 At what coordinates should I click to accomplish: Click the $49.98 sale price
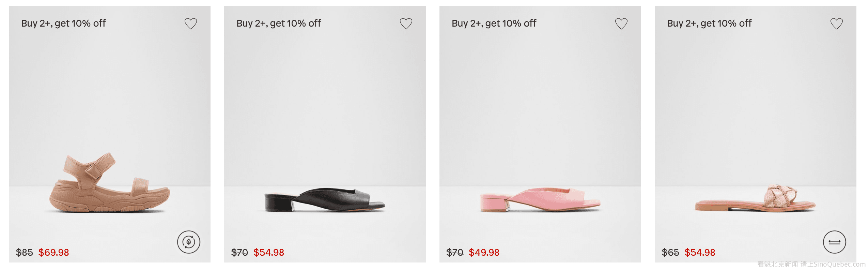pyautogui.click(x=484, y=252)
